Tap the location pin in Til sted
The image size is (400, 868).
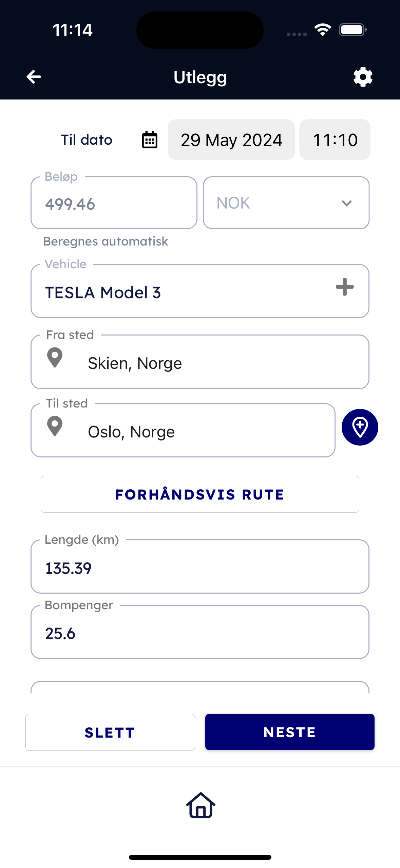(x=55, y=426)
